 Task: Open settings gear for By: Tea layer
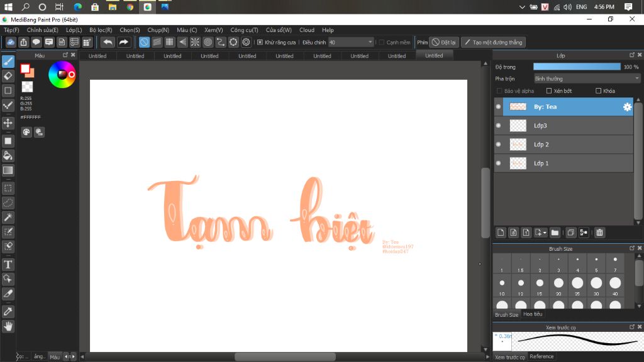(627, 107)
